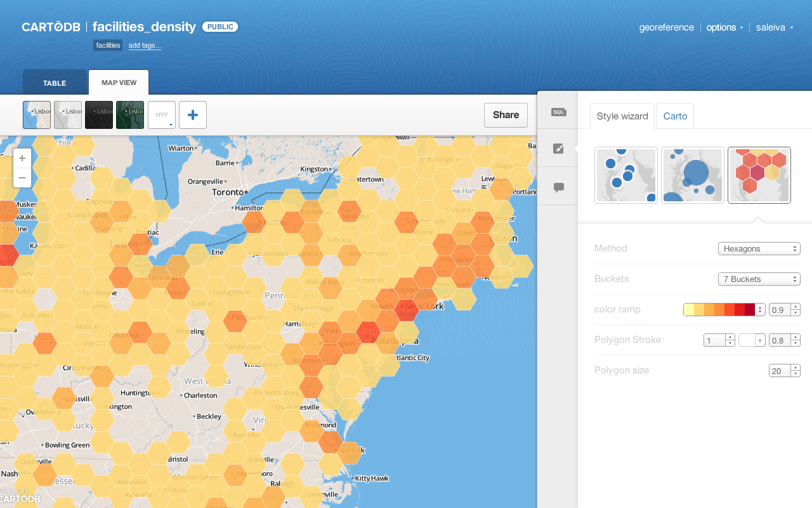This screenshot has width=812, height=508.
Task: Open the SQL panel icon
Action: (x=558, y=112)
